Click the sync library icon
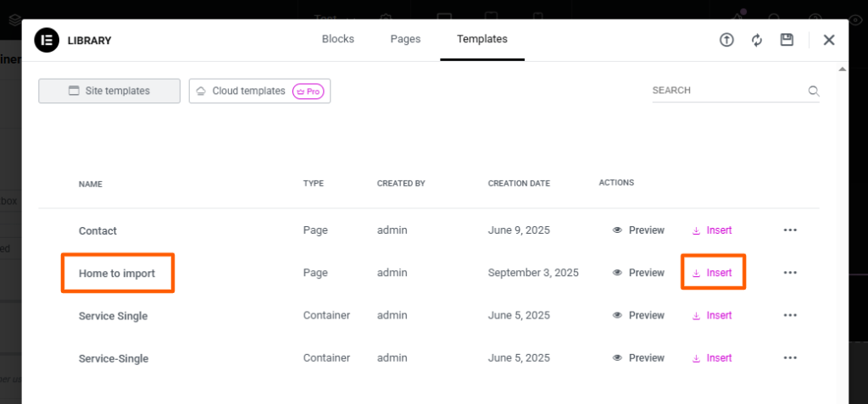Image resolution: width=868 pixels, height=404 pixels. coord(757,40)
